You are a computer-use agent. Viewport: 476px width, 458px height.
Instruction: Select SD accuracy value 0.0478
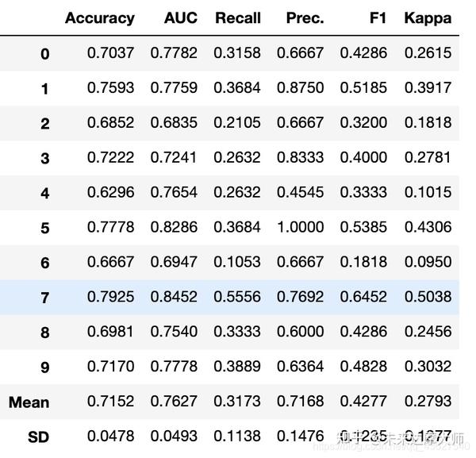tap(110, 437)
